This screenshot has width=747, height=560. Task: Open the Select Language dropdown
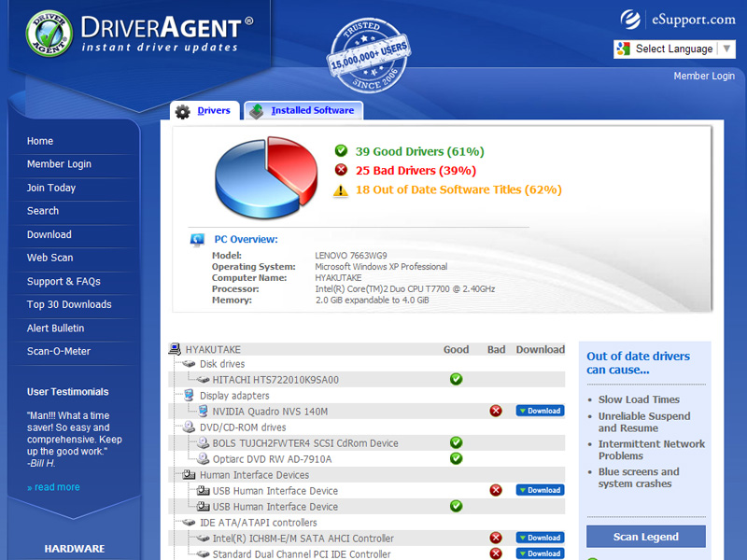point(674,49)
